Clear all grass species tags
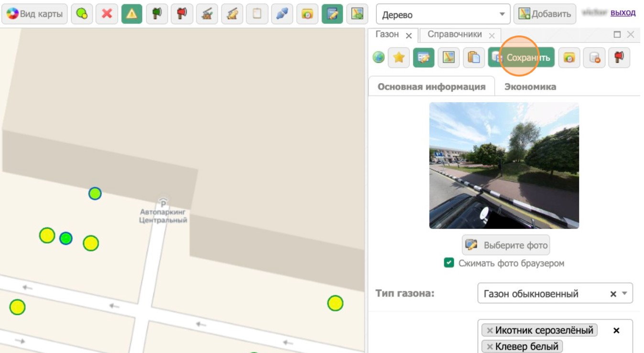This screenshot has height=353, width=644. point(616,330)
